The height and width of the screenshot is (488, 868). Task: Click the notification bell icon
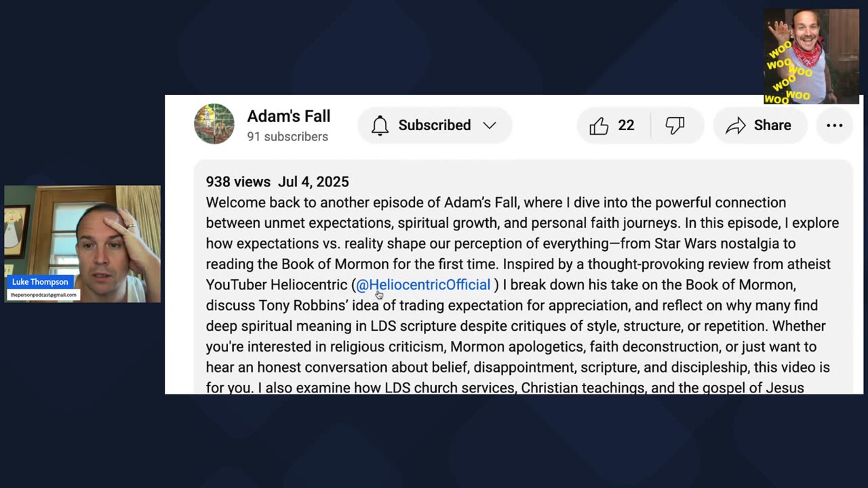(x=380, y=125)
